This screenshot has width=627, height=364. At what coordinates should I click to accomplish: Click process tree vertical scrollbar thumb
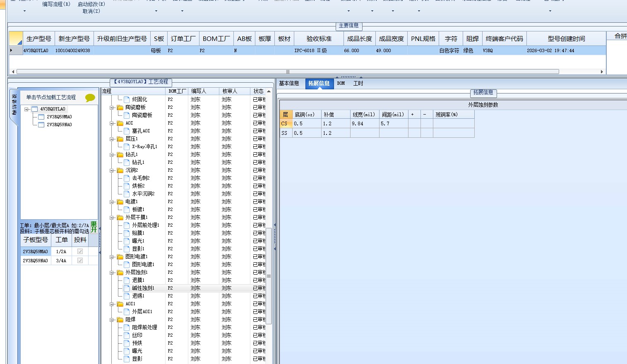pyautogui.click(x=269, y=276)
